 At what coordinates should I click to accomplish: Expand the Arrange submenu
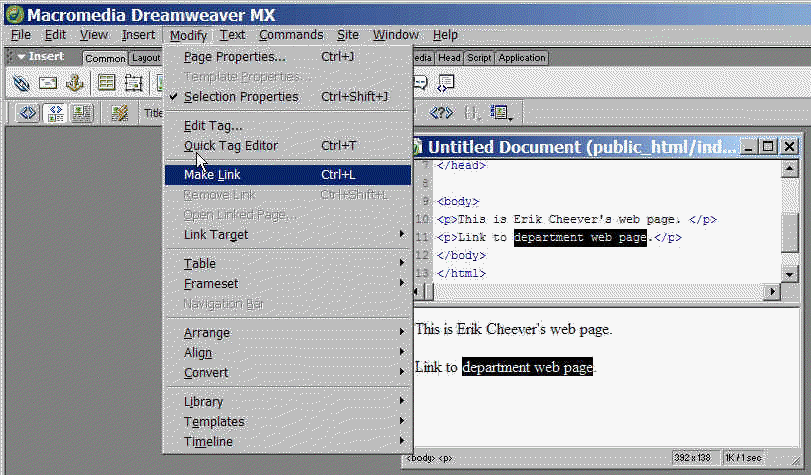coord(287,333)
